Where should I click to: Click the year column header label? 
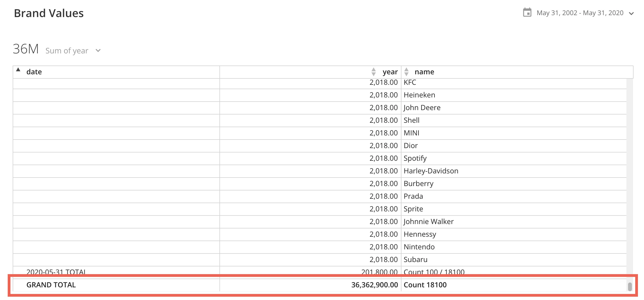(390, 72)
